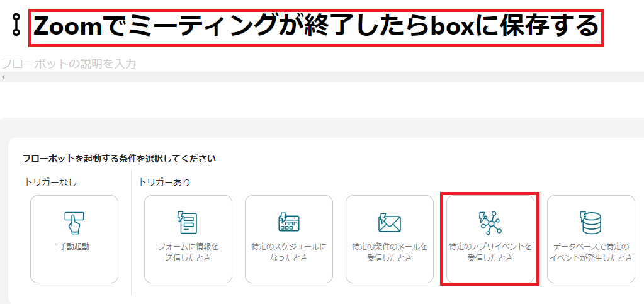
Task: Select 特定のアプリイベントを受信したとき trigger card
Action: tap(490, 239)
